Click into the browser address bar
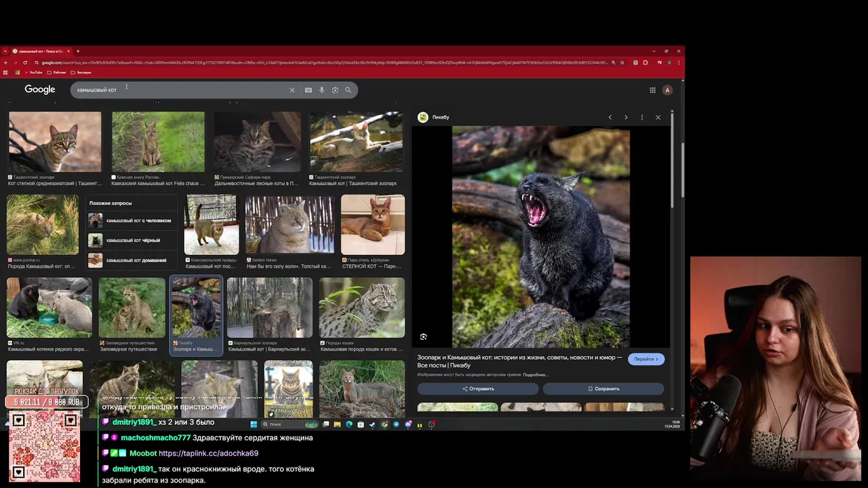Image resolution: width=868 pixels, height=488 pixels. (325, 62)
